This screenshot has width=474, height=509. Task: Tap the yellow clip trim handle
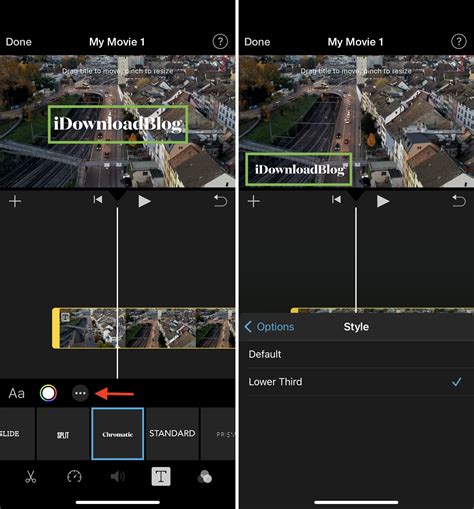tap(56, 328)
